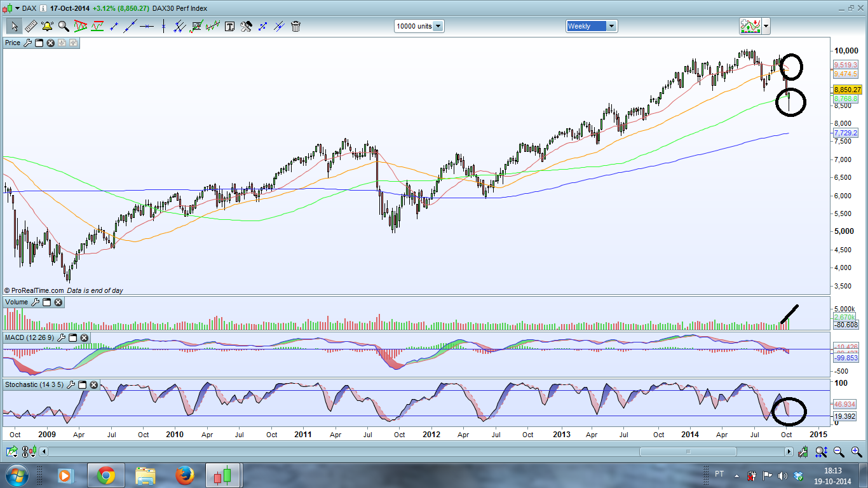The width and height of the screenshot is (868, 488).
Task: Select the vertical line drawing tool
Action: click(x=163, y=26)
